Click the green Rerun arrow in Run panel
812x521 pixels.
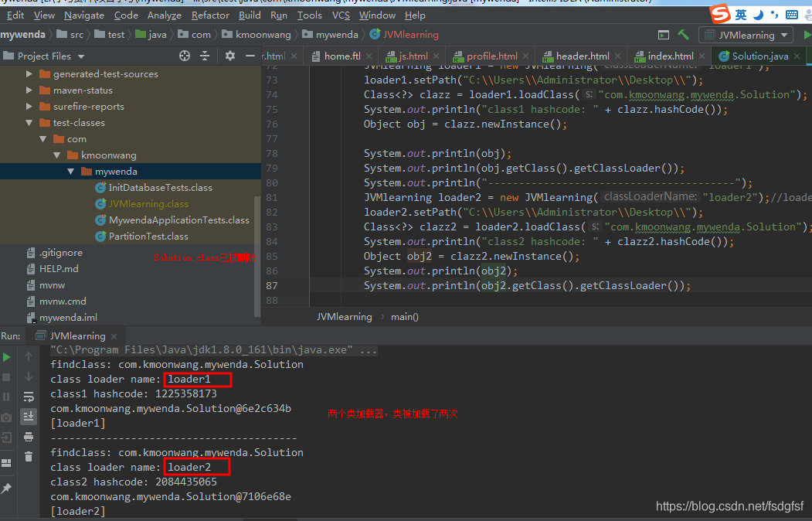7,357
